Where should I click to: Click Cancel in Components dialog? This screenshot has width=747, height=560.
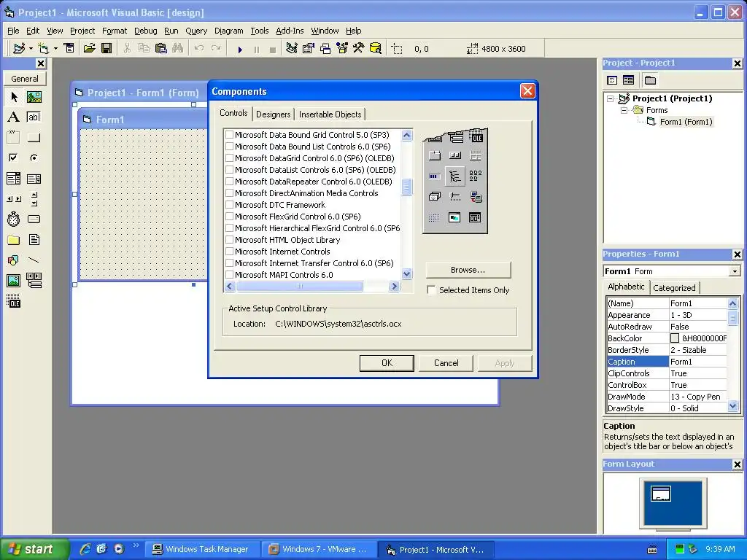pos(446,363)
